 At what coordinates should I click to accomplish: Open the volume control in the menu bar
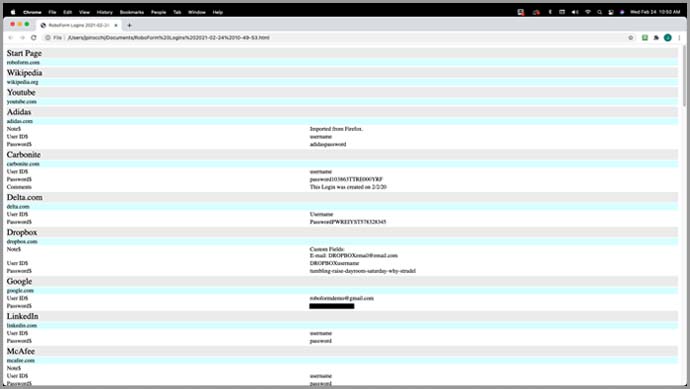click(575, 12)
